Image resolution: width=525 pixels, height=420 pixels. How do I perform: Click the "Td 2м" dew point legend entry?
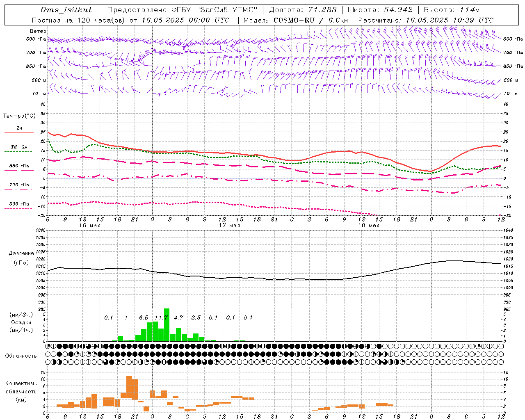[19, 147]
